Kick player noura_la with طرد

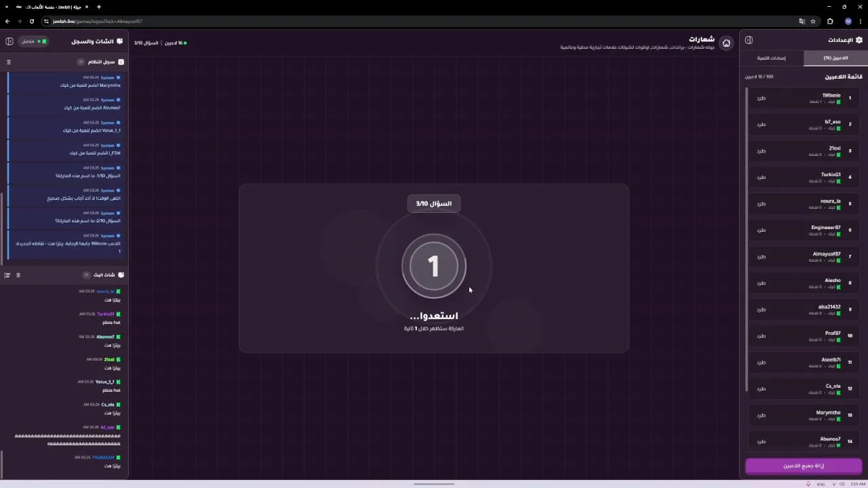761,204
